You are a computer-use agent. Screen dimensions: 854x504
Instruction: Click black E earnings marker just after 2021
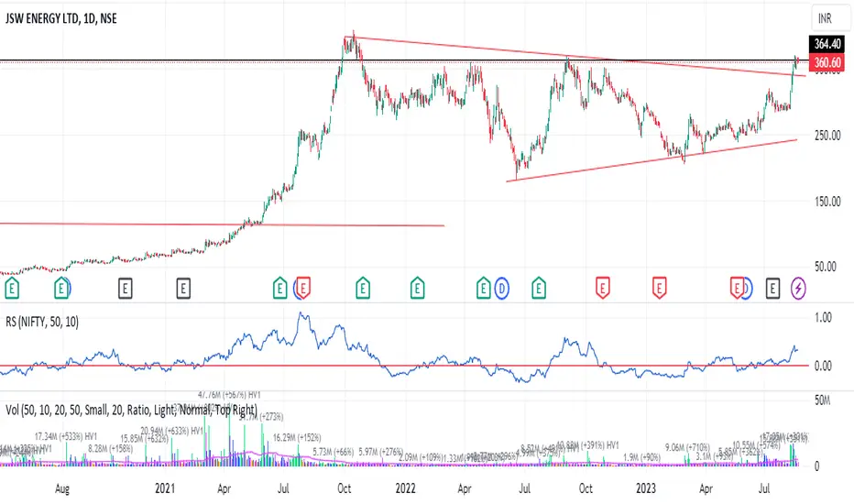(183, 289)
